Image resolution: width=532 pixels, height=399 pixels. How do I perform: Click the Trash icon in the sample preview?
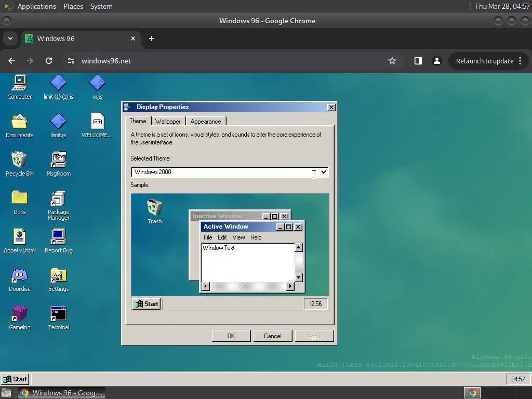pos(155,212)
